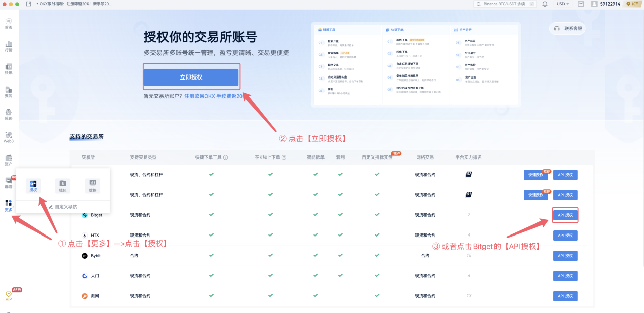Click the 派网 exchange logo
The height and width of the screenshot is (313, 644).
click(85, 296)
